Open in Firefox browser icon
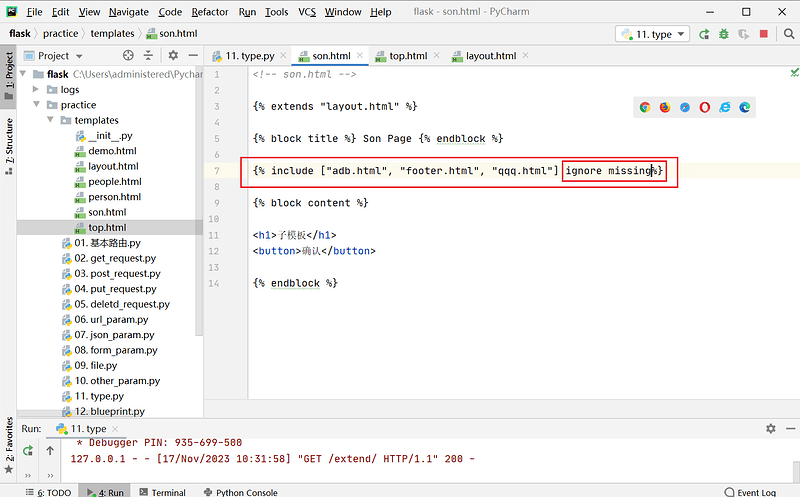The height and width of the screenshot is (497, 800). pos(665,107)
